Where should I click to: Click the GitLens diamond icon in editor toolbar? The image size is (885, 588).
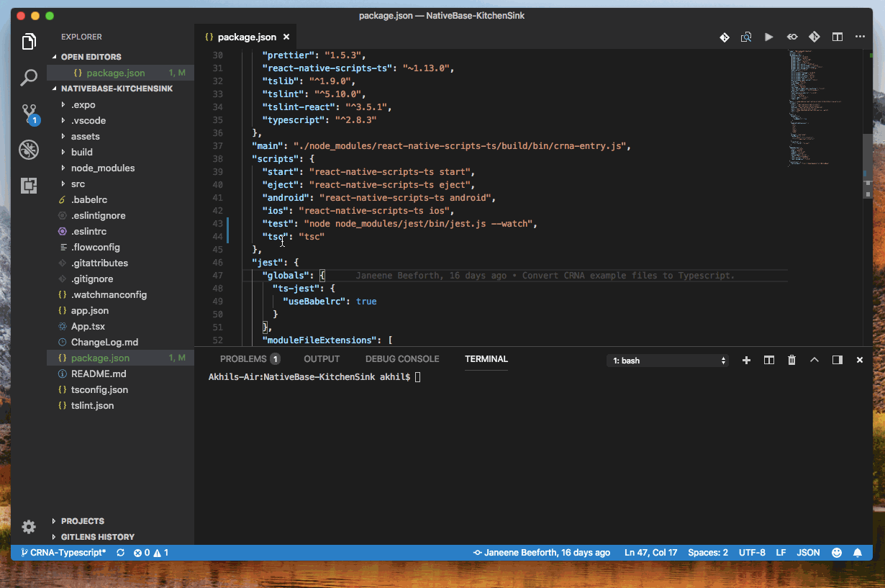[725, 37]
